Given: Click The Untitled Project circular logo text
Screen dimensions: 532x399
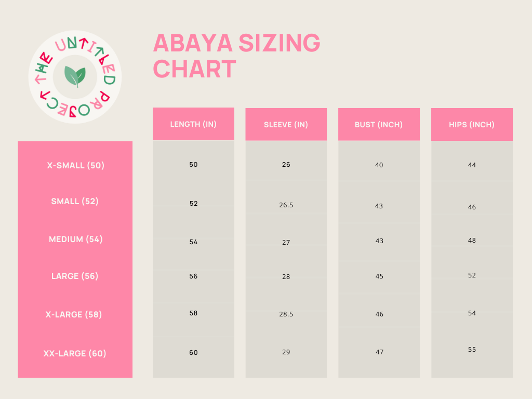Looking at the screenshot, I should (x=75, y=77).
